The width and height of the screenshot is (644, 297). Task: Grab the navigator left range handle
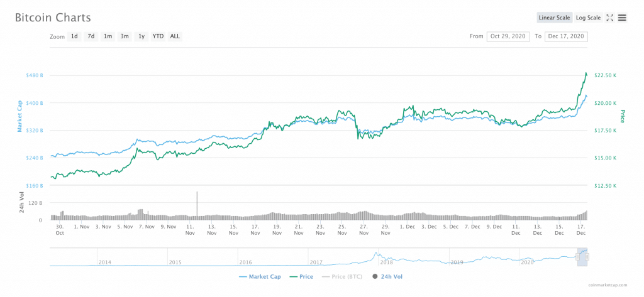tap(577, 257)
